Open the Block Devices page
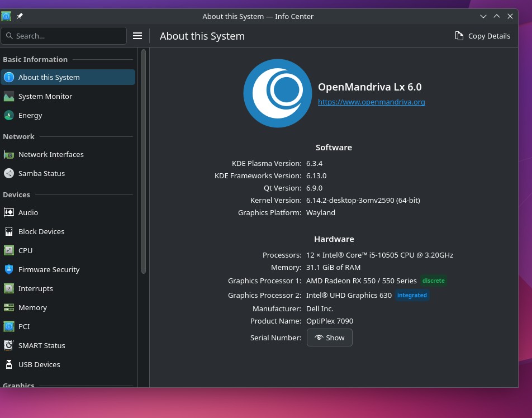Screen dimensions: 532x418 click(x=68, y=231)
